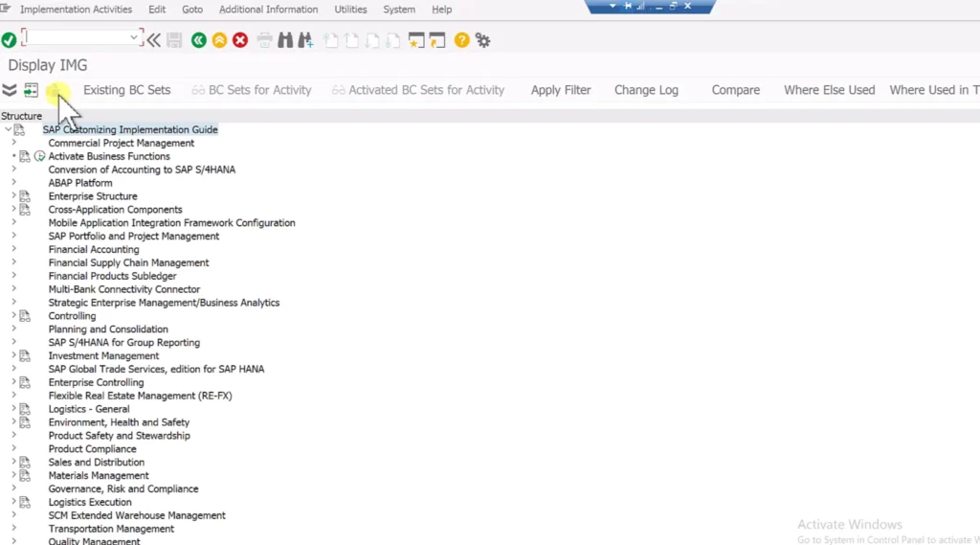The height and width of the screenshot is (545, 980).
Task: Open the command field dropdown arrow
Action: coord(134,38)
